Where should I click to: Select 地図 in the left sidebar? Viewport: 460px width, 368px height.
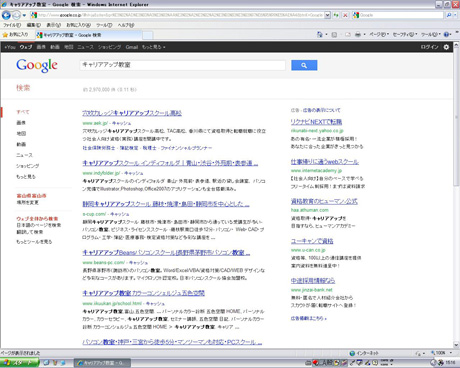point(21,133)
